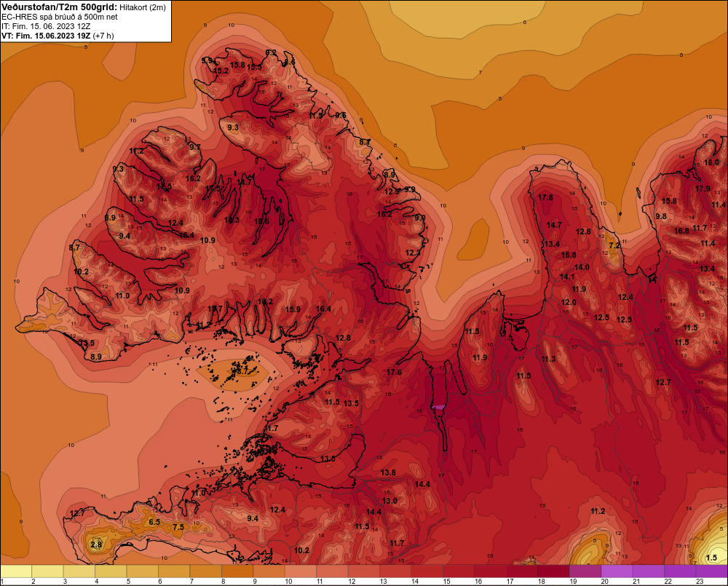Click the legend tick label 19
The width and height of the screenshot is (728, 586).
point(574,582)
